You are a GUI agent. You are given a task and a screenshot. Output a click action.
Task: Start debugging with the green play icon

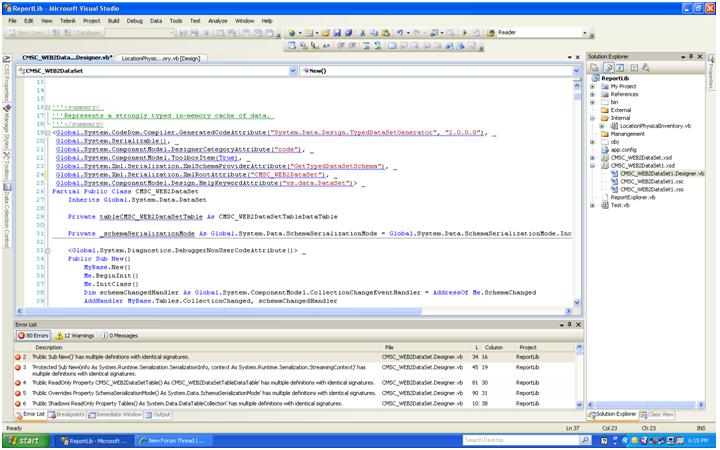pyautogui.click(x=465, y=33)
